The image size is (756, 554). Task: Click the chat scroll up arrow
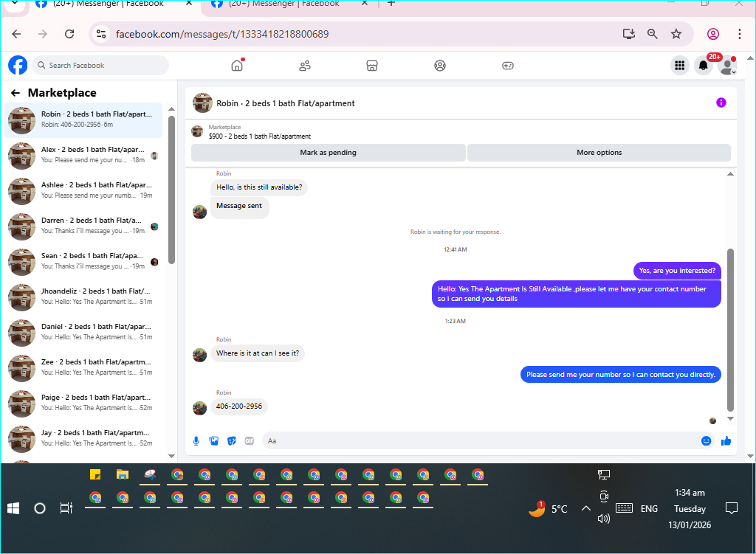click(x=730, y=174)
